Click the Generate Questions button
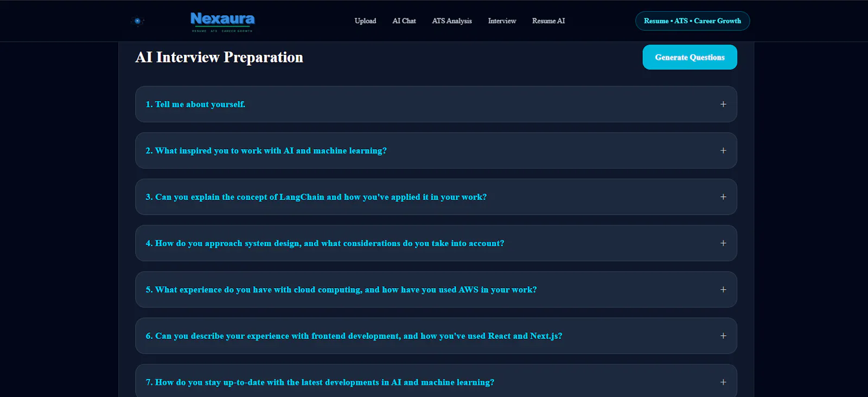868x397 pixels. coord(690,57)
